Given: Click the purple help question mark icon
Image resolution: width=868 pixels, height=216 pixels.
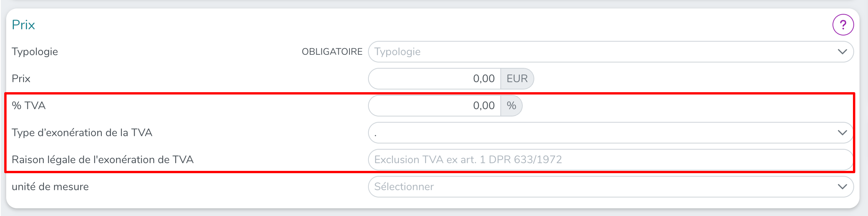Looking at the screenshot, I should pos(843,25).
